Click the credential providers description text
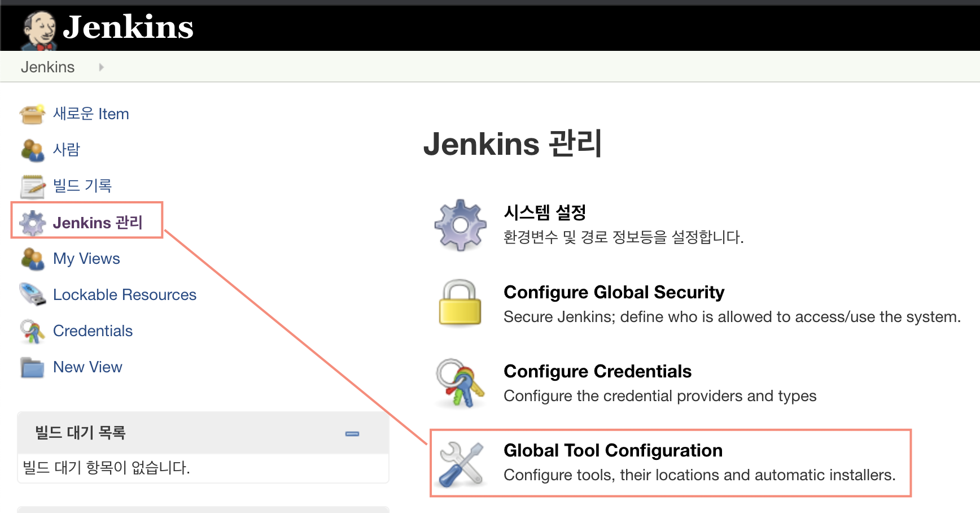The image size is (980, 513). 660,396
